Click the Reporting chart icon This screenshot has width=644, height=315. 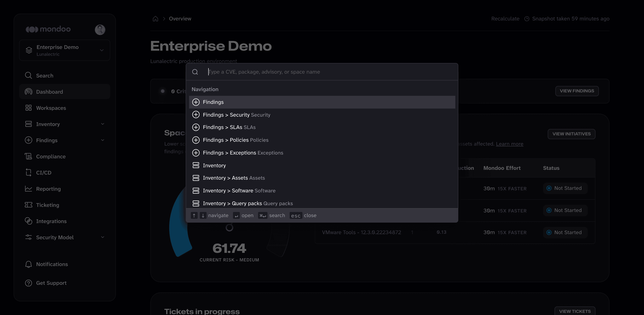pyautogui.click(x=29, y=189)
